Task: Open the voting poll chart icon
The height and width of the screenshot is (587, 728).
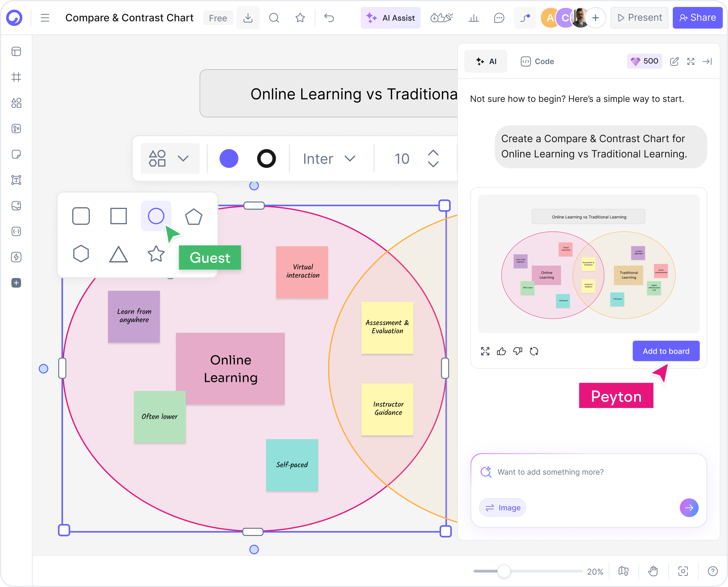Action: point(473,18)
